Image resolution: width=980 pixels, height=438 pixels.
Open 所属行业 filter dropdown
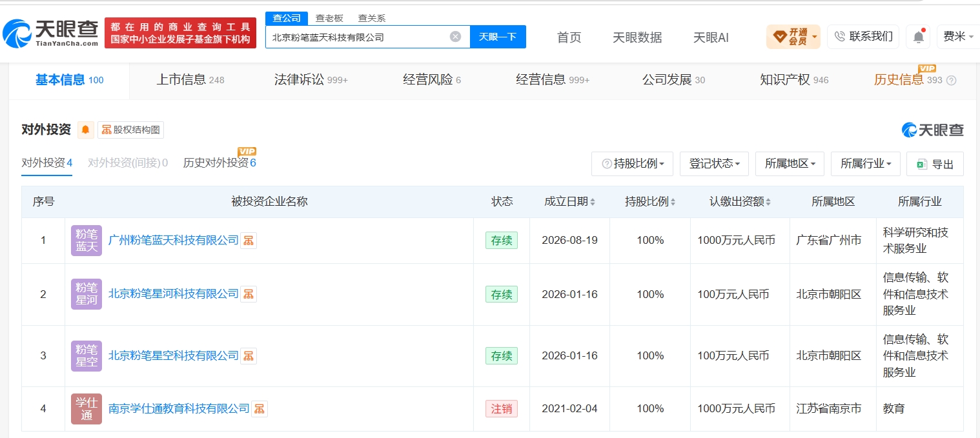pos(865,164)
